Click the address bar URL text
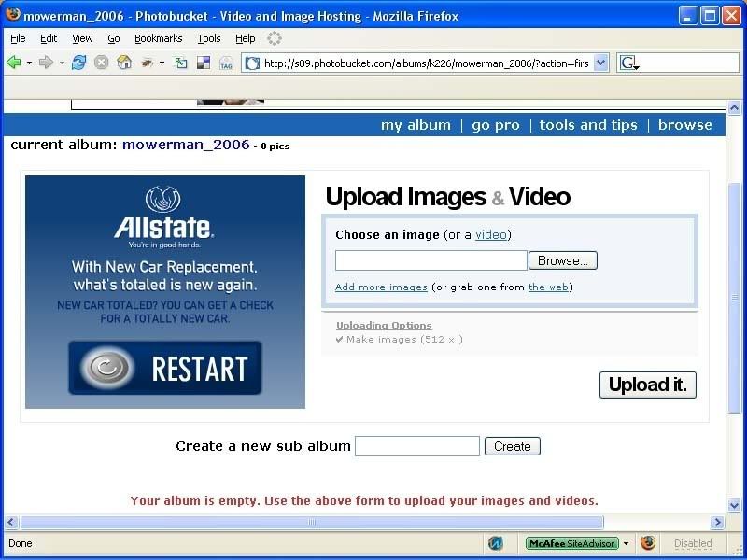Viewport: 747px width, 560px height. point(427,63)
